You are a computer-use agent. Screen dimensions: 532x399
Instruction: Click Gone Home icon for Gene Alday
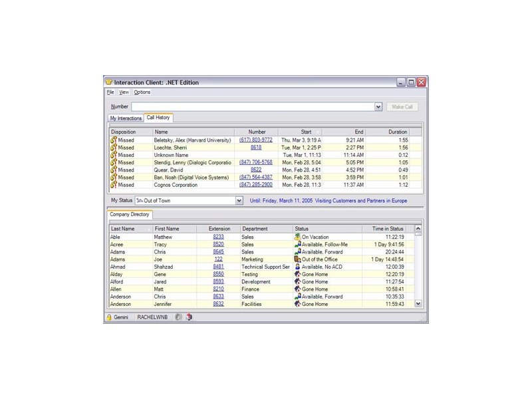pyautogui.click(x=297, y=274)
